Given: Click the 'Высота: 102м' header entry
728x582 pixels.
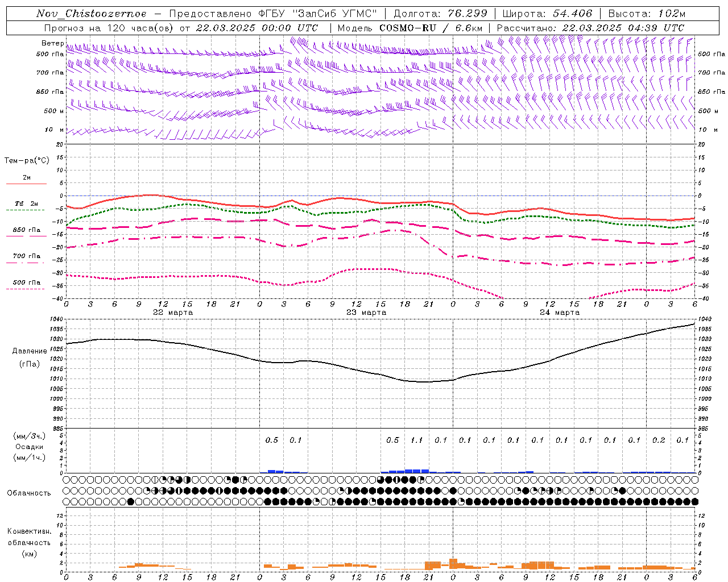Looking at the screenshot, I should click(x=647, y=14).
